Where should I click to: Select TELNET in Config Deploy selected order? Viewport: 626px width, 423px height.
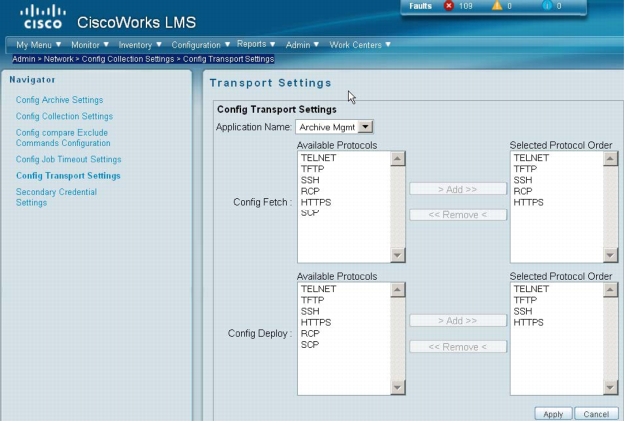[x=531, y=289]
